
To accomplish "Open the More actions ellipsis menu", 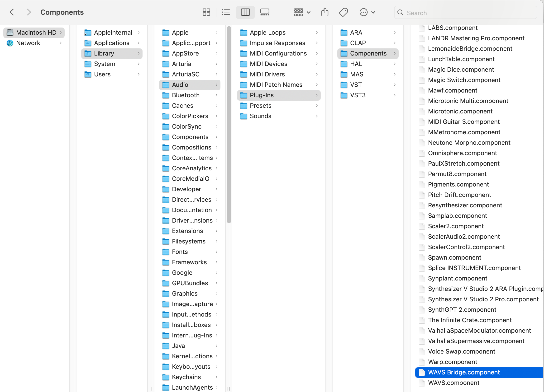I will pyautogui.click(x=367, y=12).
